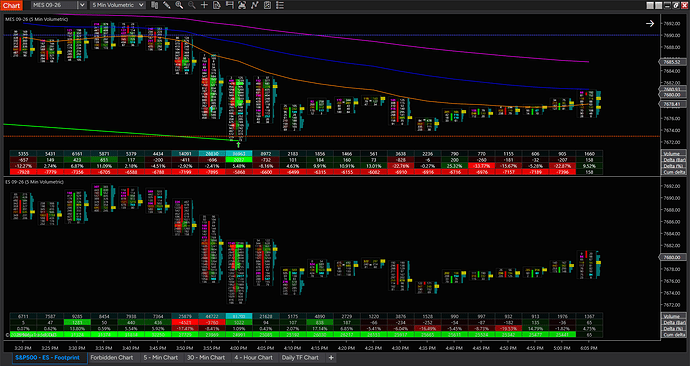
Task: Click the zoom out magnifier
Action: (x=192, y=5)
